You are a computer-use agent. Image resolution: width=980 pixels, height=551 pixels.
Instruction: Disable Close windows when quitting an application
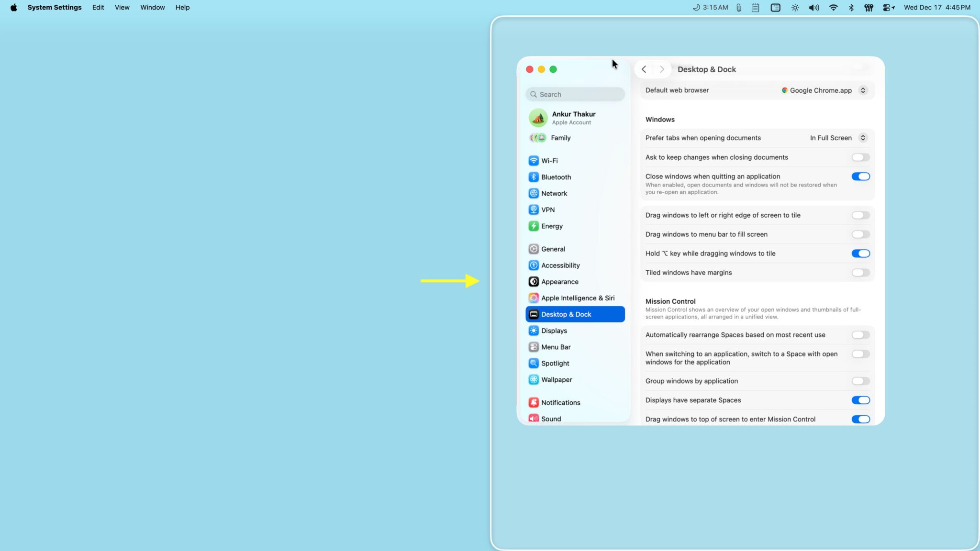(x=860, y=176)
